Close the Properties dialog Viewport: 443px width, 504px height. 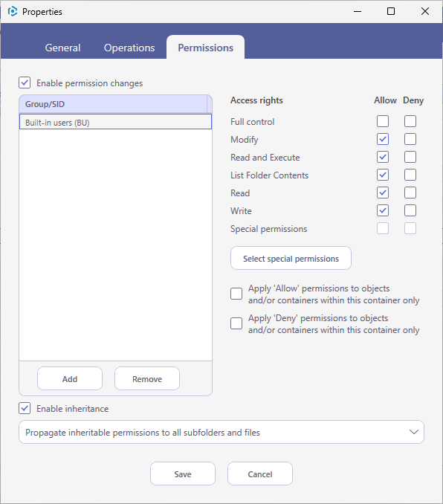[425, 12]
